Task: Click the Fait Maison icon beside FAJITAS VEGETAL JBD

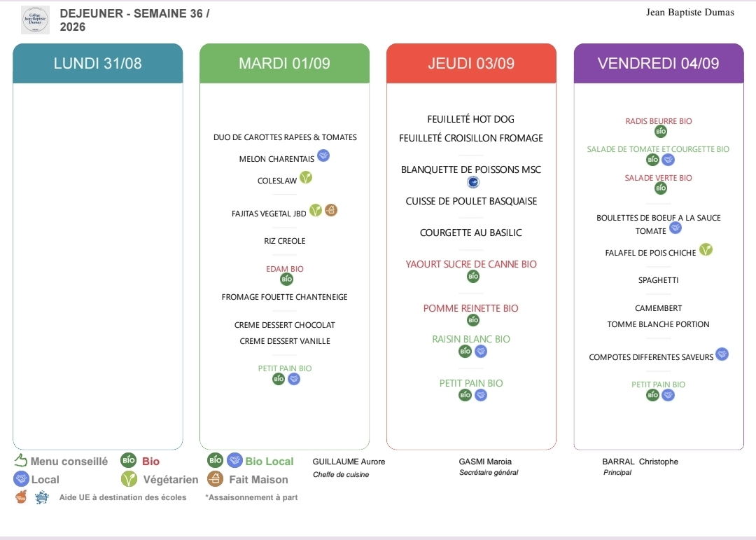Action: (330, 210)
